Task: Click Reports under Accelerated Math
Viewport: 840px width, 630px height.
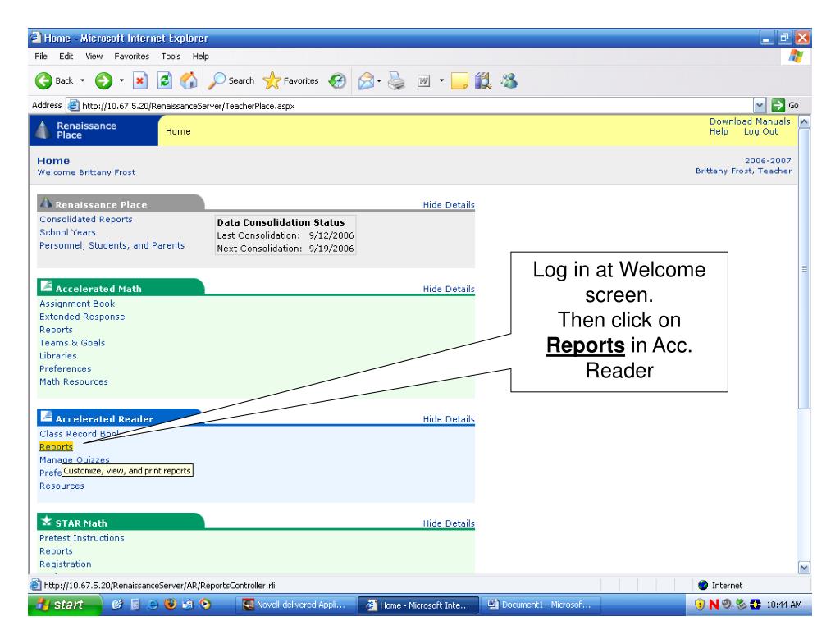Action: 56,330
